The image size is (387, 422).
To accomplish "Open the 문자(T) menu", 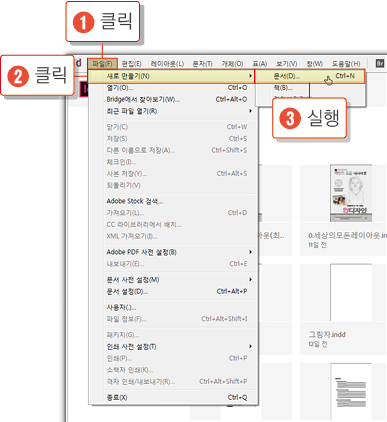I will [x=202, y=63].
